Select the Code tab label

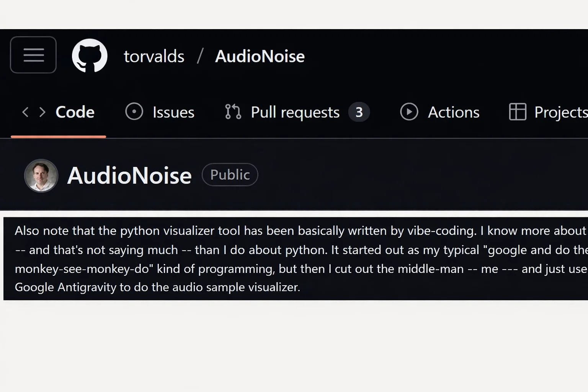[75, 112]
